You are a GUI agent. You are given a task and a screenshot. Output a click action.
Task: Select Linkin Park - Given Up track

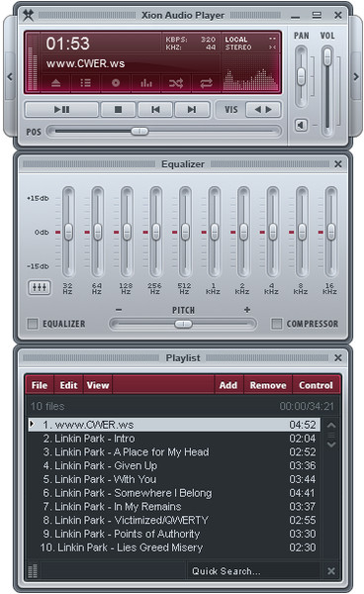[174, 465]
